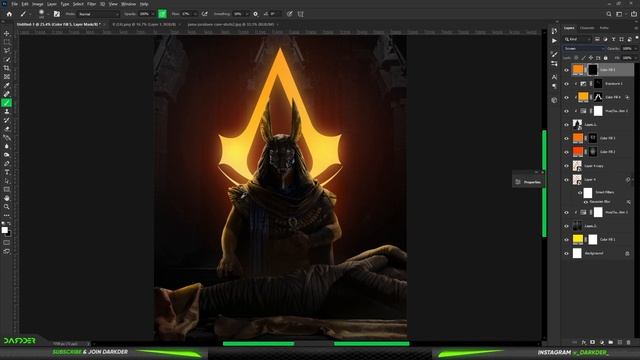
Task: Open the Window menu
Action: (x=128, y=4)
